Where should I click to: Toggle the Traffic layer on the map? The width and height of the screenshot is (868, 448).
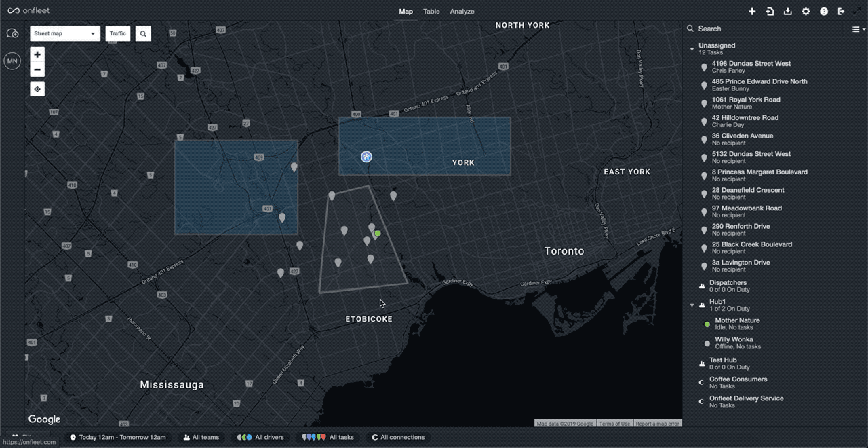coord(118,33)
